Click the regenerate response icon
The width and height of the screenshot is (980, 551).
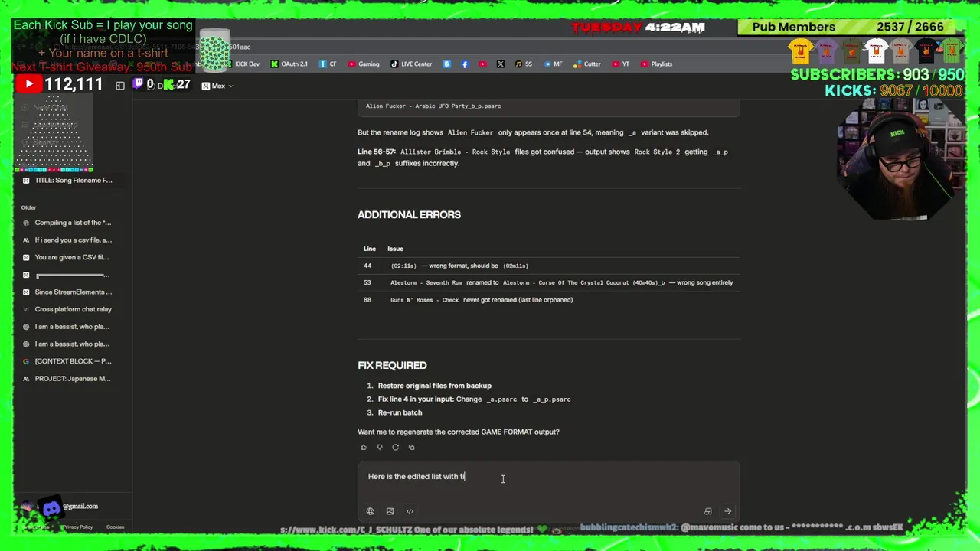click(x=395, y=448)
